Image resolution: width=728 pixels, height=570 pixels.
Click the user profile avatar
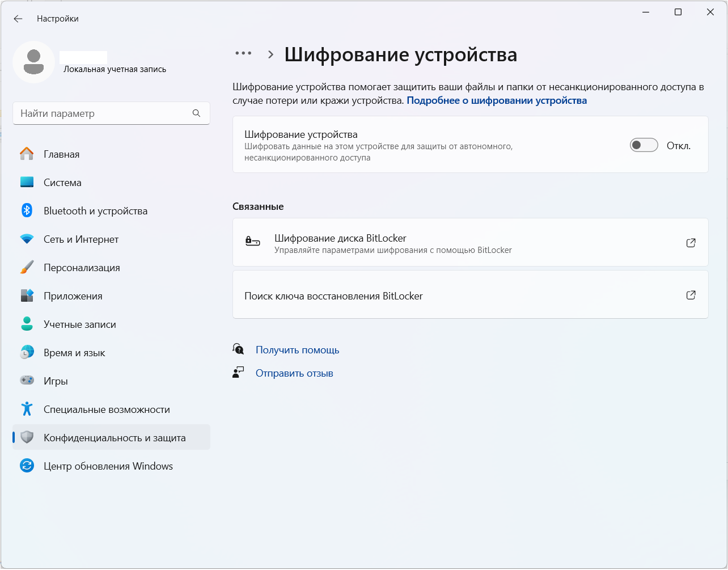34,62
